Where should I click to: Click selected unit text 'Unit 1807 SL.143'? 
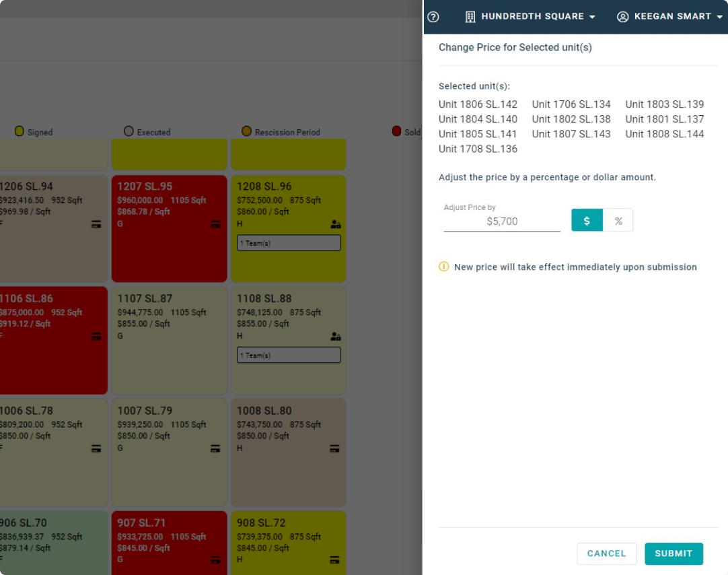571,134
